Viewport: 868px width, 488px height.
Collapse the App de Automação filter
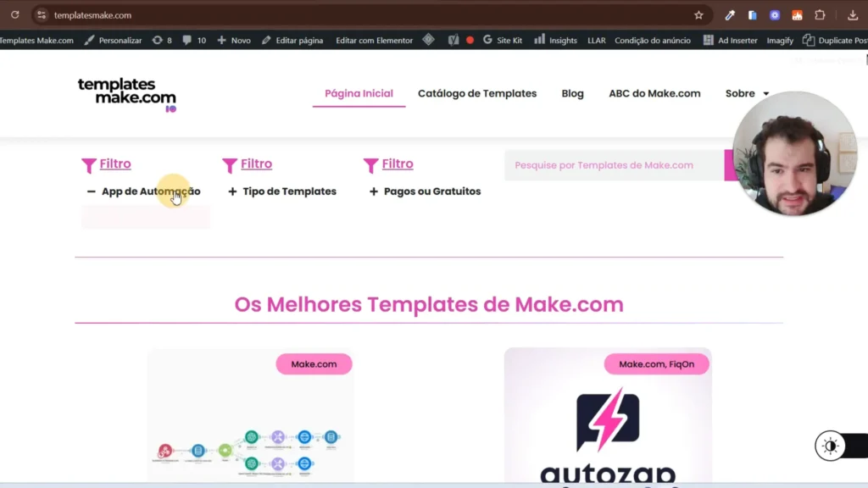(144, 191)
